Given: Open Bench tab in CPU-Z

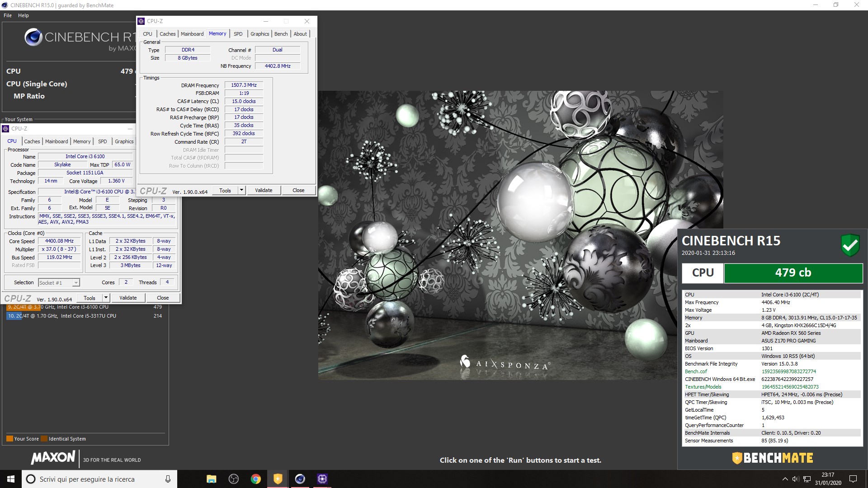Looking at the screenshot, I should click(x=281, y=34).
